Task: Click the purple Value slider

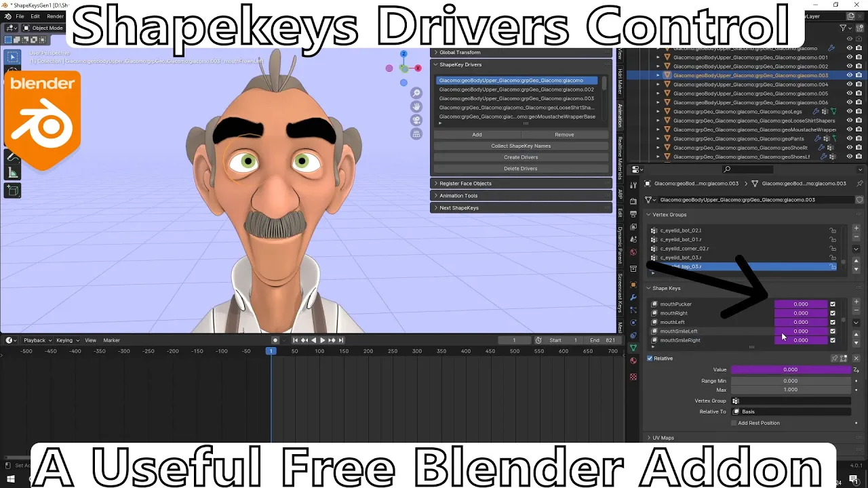Action: tap(790, 369)
